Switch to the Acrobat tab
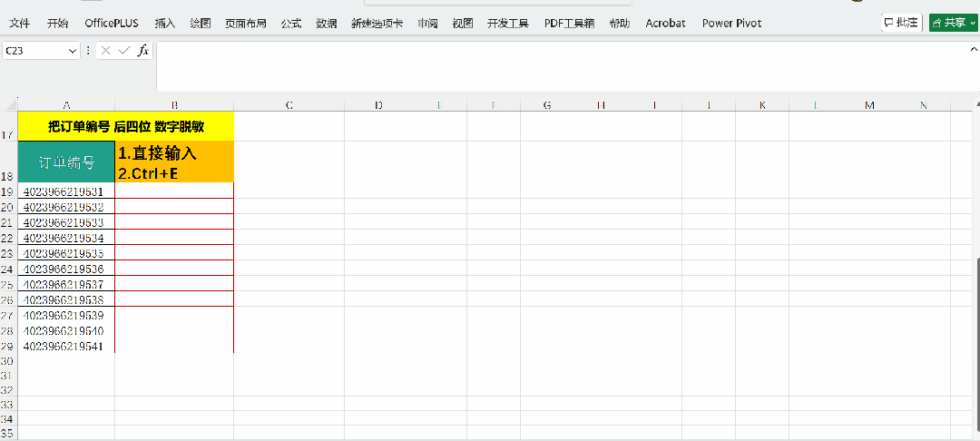Image resolution: width=980 pixels, height=441 pixels. (665, 23)
